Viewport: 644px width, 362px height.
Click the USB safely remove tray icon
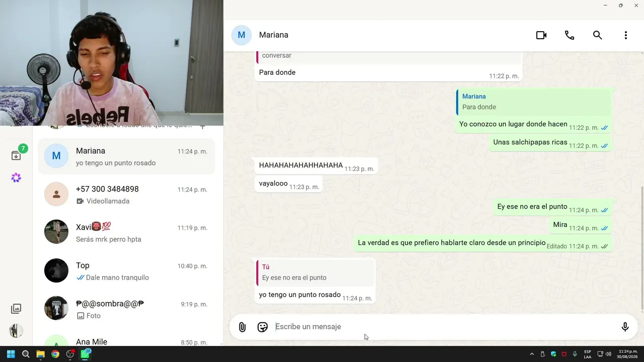pyautogui.click(x=542, y=354)
